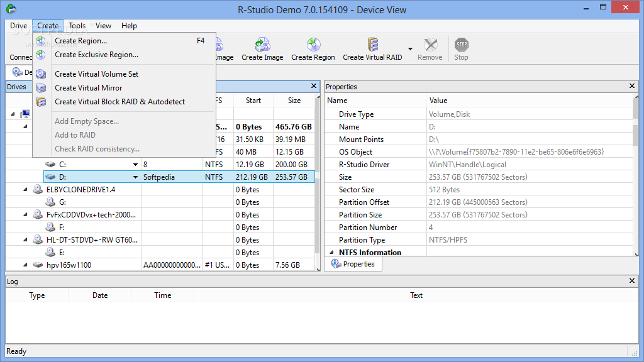
Task: Click the Stop sign toolbar icon
Action: pos(461,45)
